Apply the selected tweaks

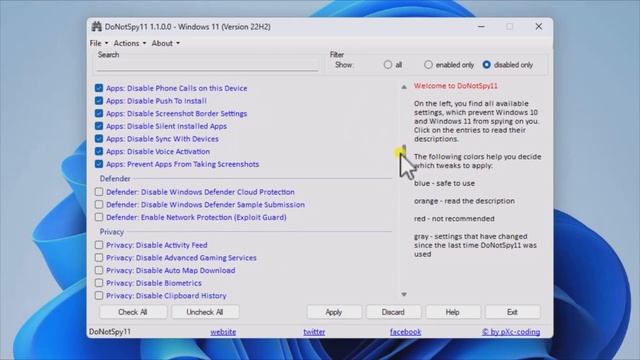pos(334,312)
